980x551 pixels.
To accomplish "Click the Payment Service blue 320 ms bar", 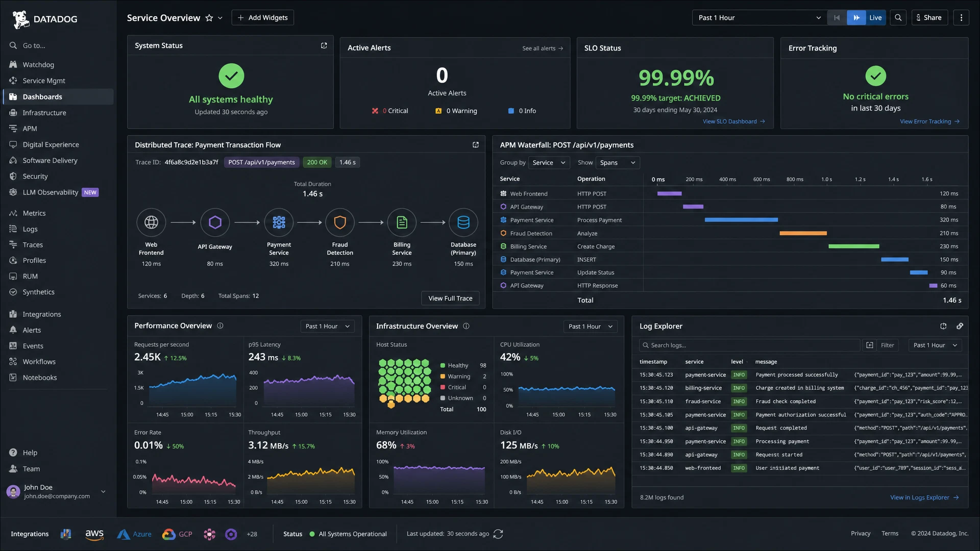I will tap(741, 220).
